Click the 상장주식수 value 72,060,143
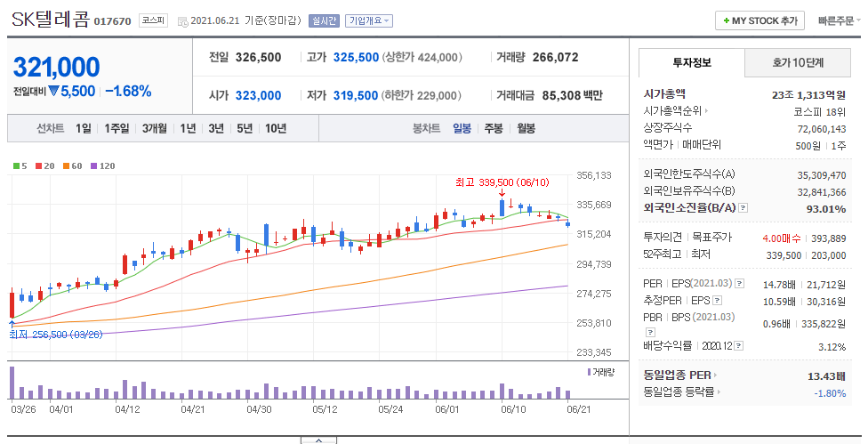This screenshot has width=868, height=444. (x=822, y=129)
